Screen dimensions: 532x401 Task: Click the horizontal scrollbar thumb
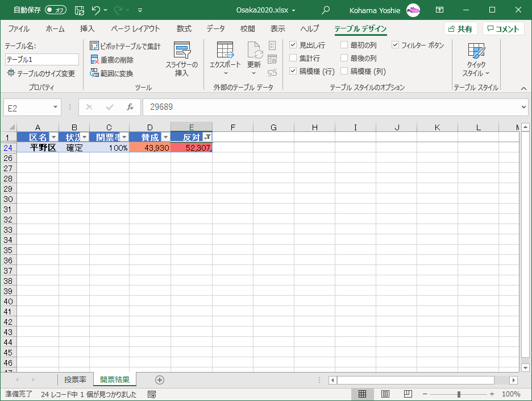coord(415,380)
